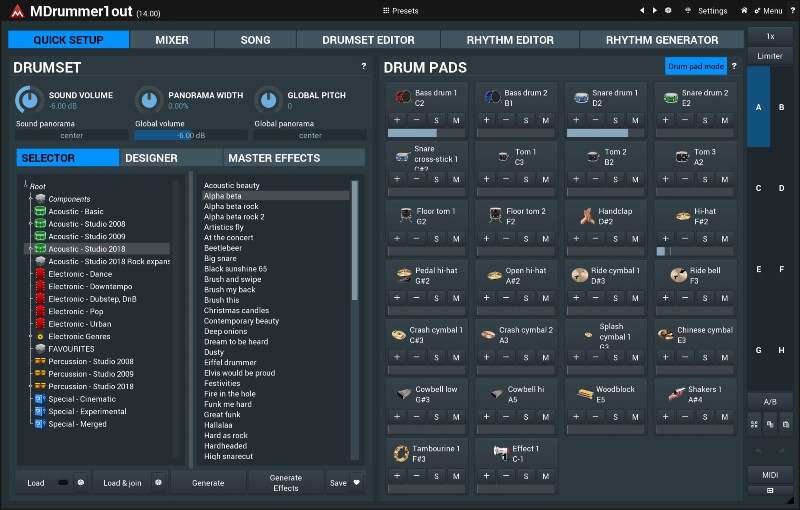Play the Open hi-hat icon

coord(494,275)
